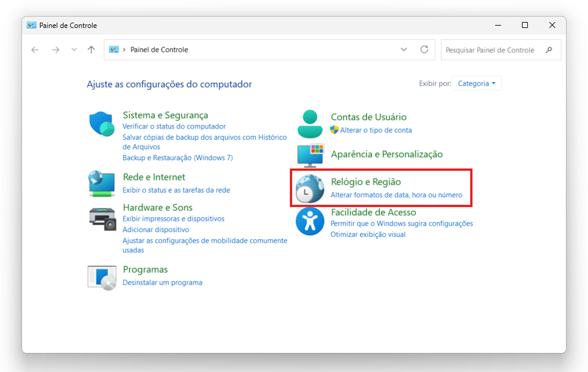
Task: Click the Contas de Usuário person icon
Action: pyautogui.click(x=309, y=124)
